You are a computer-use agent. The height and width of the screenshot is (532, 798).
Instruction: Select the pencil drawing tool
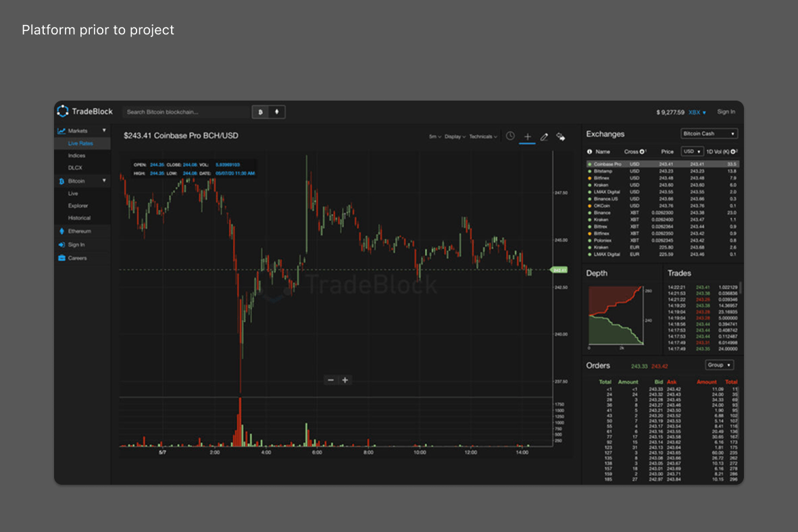(x=544, y=136)
